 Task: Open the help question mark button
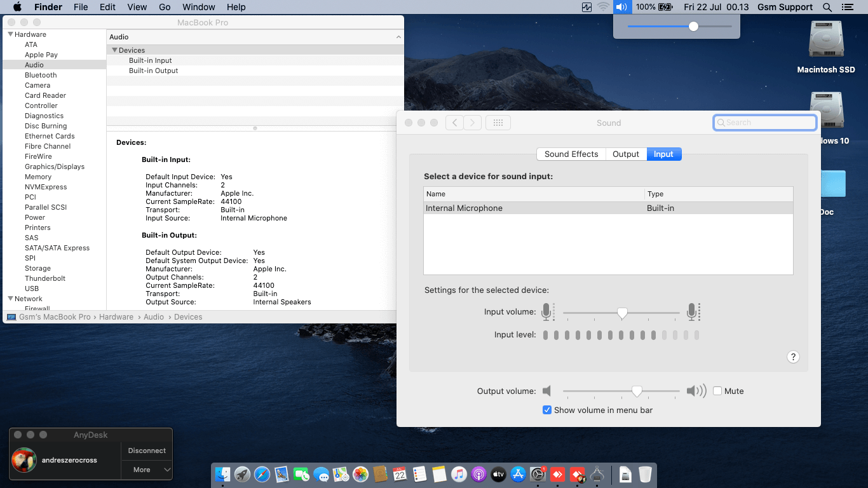[x=793, y=356]
